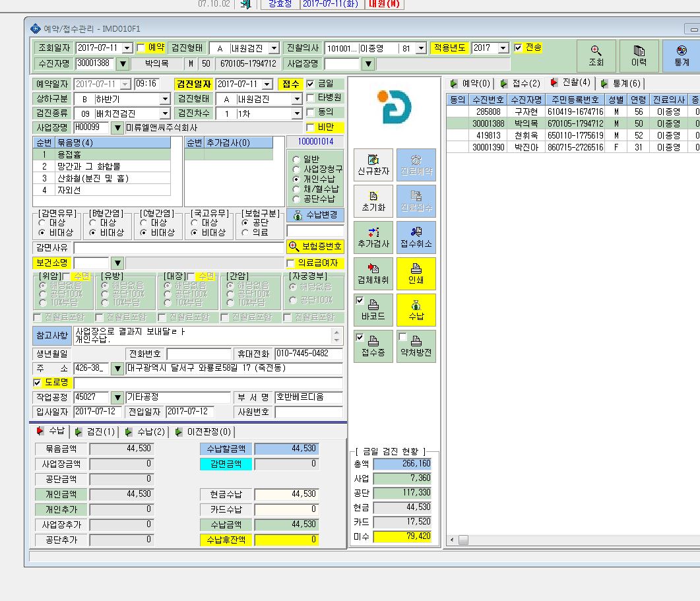
Task: Click the 신규환자 new patient icon
Action: pyautogui.click(x=373, y=165)
